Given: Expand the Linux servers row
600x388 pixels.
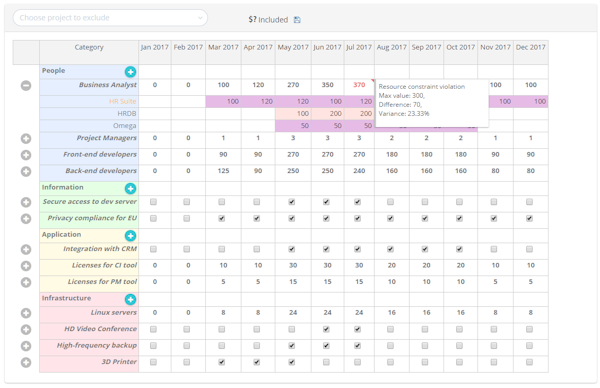Looking at the screenshot, I should pos(26,313).
